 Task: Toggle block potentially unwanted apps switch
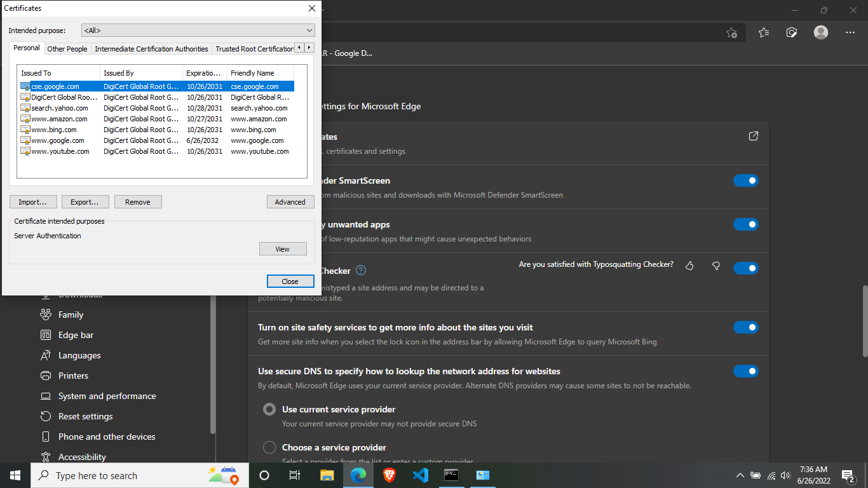[x=746, y=224]
